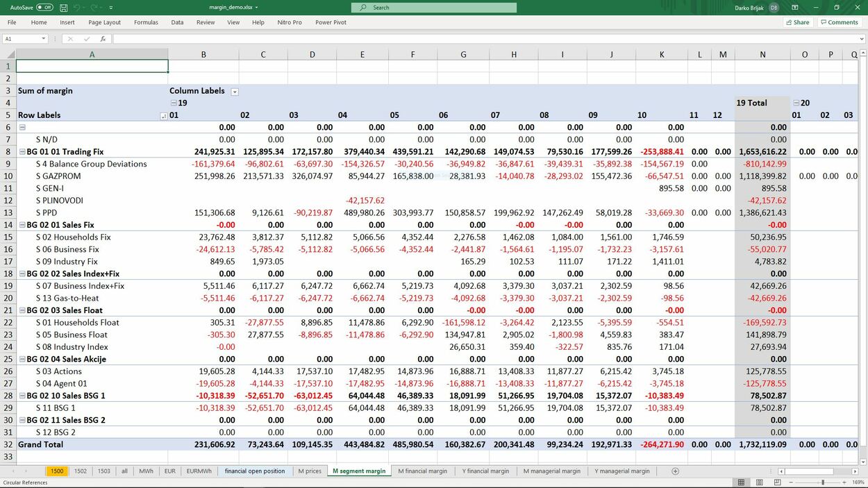Click the Undo icon

(76, 7)
